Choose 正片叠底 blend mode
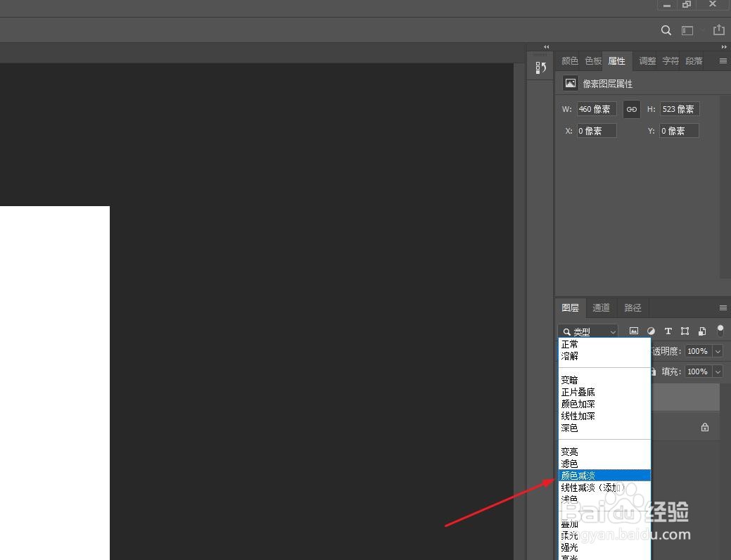 [x=604, y=392]
